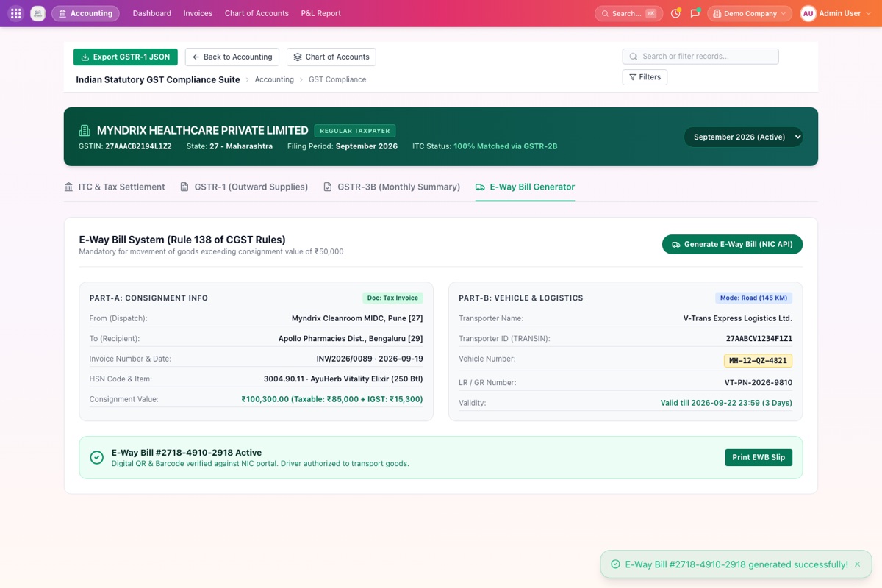This screenshot has height=588, width=882.
Task: Click Export GSTR-1 JSON button
Action: click(x=126, y=57)
